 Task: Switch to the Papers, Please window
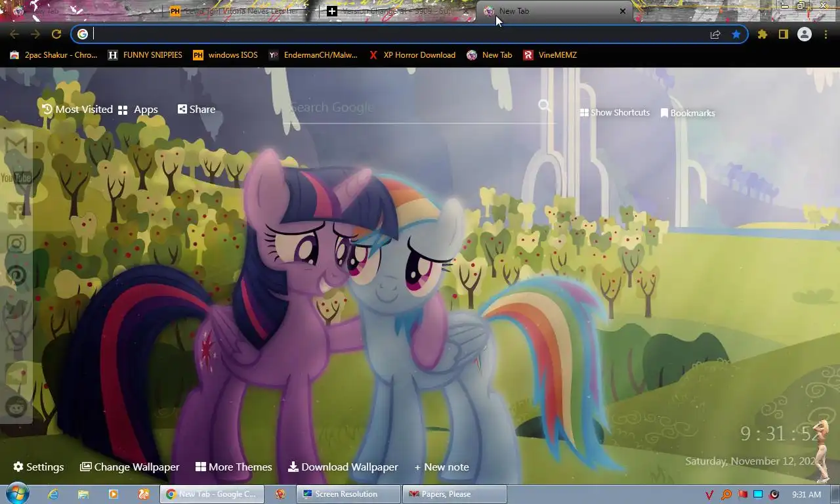click(x=455, y=494)
